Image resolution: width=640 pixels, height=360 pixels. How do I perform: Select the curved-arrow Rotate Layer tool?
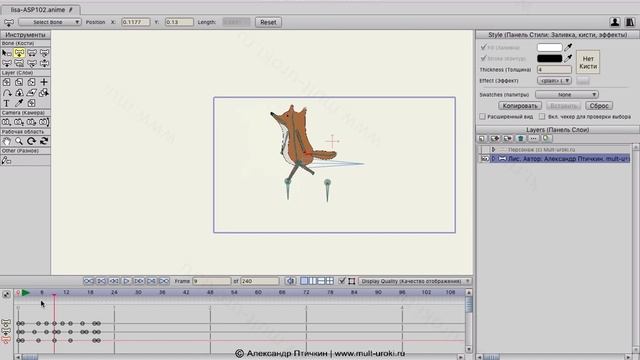[7, 93]
